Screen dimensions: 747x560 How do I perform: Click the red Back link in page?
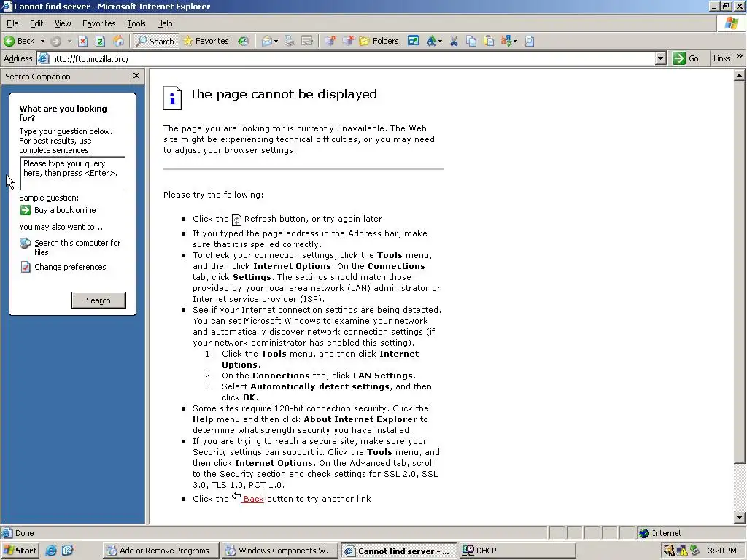(253, 499)
